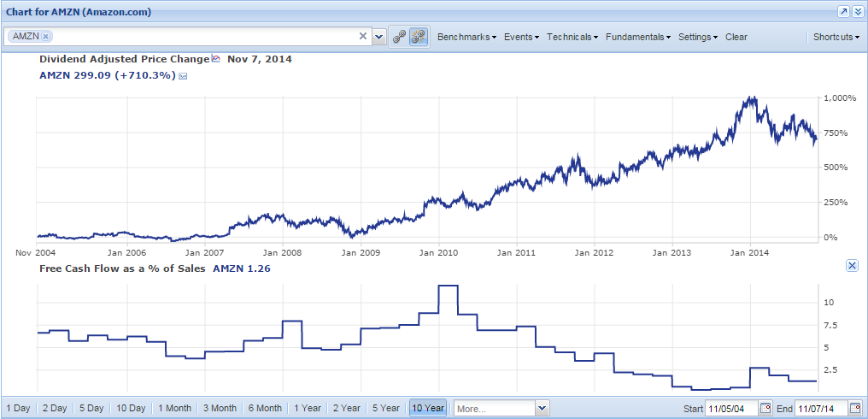
Task: Pop out chart with arrow icon
Action: 843,12
